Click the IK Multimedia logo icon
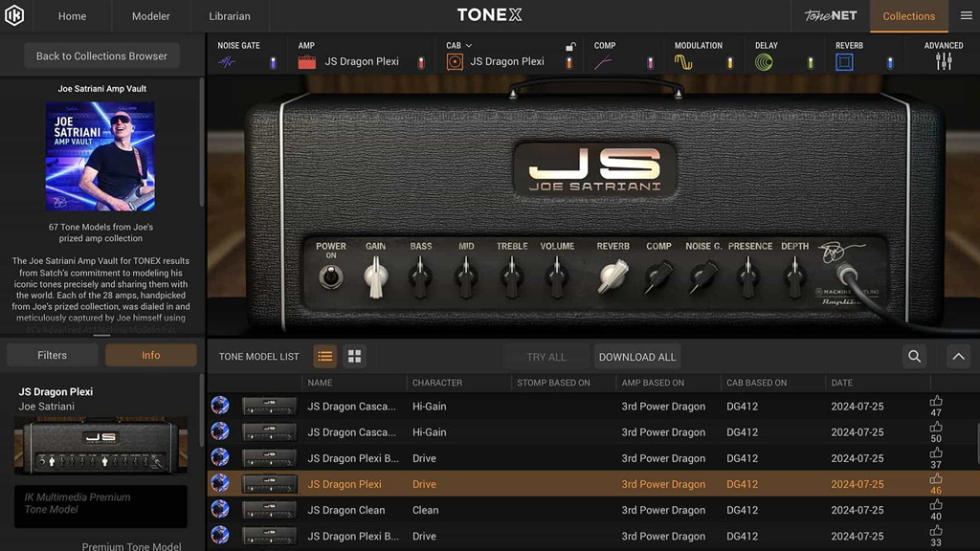Screen dimensions: 980x551 [14, 15]
